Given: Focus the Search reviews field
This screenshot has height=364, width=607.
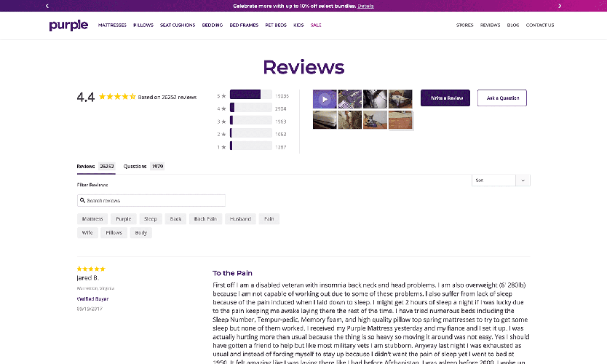Looking at the screenshot, I should click(x=151, y=201).
